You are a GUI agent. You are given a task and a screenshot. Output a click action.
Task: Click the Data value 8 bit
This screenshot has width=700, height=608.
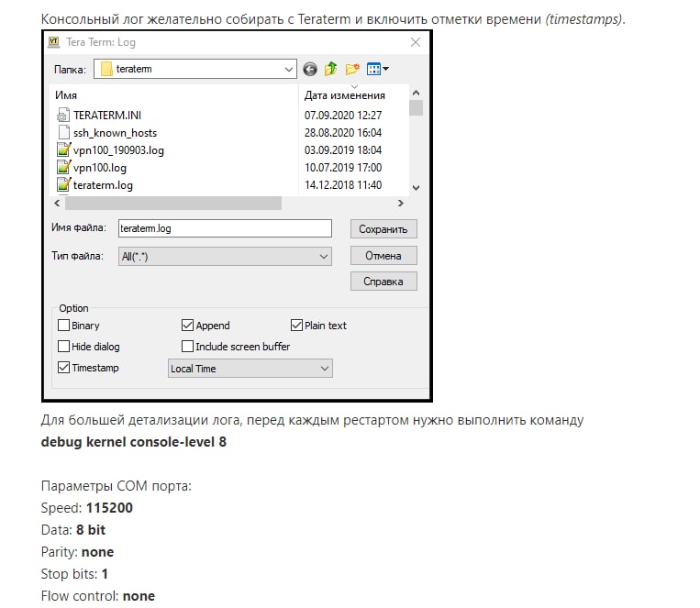91,530
